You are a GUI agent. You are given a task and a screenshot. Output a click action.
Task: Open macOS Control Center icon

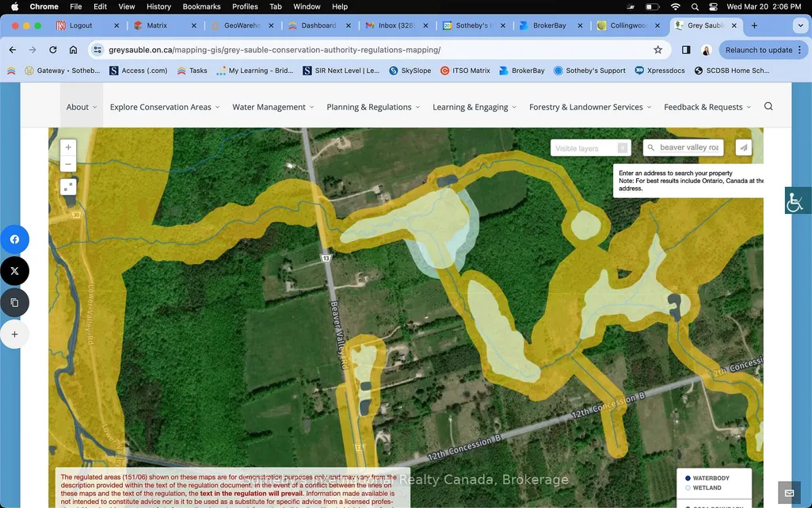point(713,6)
